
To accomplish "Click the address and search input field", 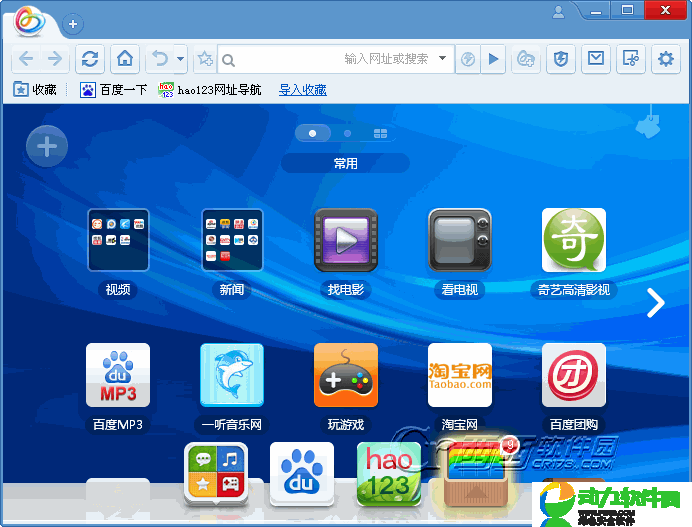I will click(336, 59).
